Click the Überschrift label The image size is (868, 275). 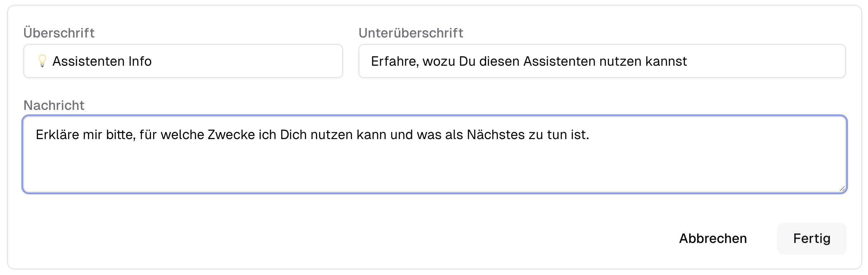pyautogui.click(x=59, y=32)
